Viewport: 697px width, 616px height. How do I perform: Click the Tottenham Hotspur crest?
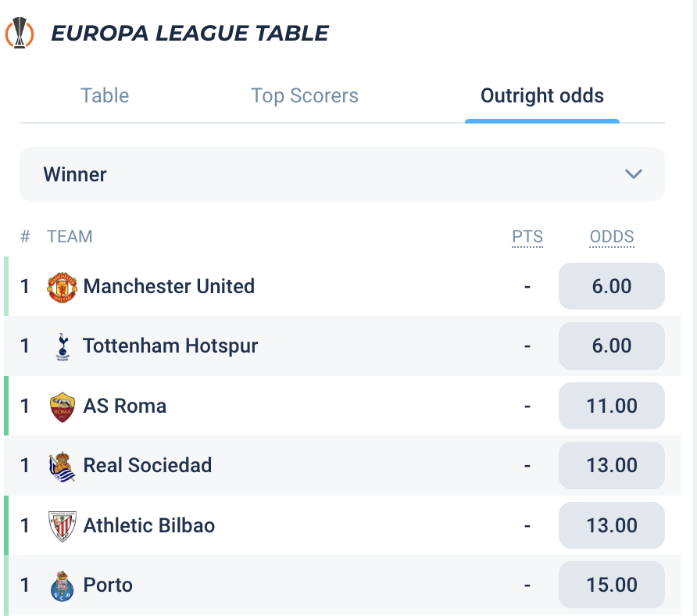pyautogui.click(x=63, y=346)
